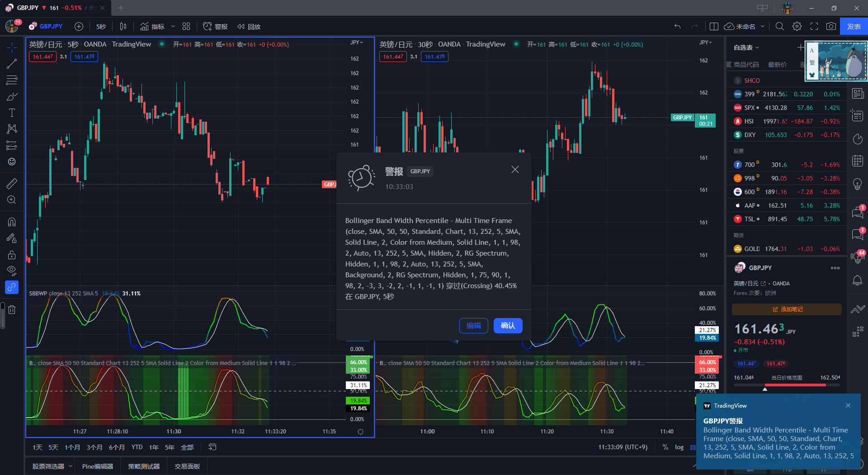This screenshot has height=475, width=868.
Task: Click the day price range bar
Action: click(787, 385)
